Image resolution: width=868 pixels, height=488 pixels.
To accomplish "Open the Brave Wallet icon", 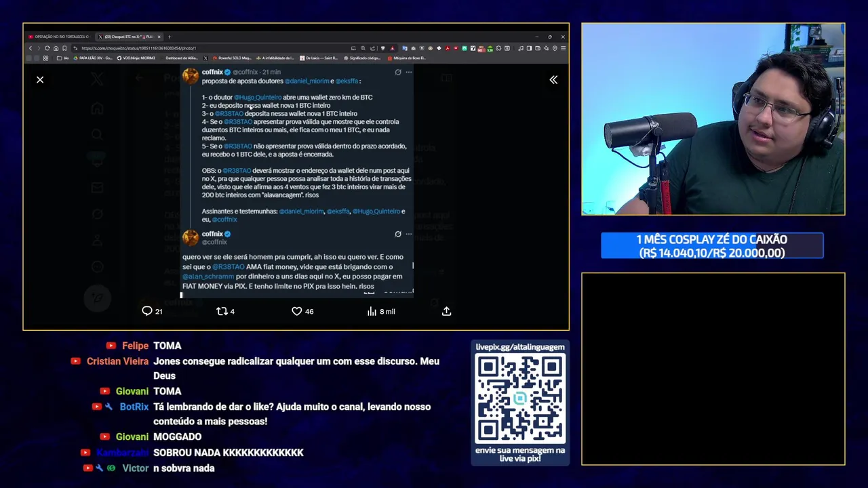I will [538, 48].
